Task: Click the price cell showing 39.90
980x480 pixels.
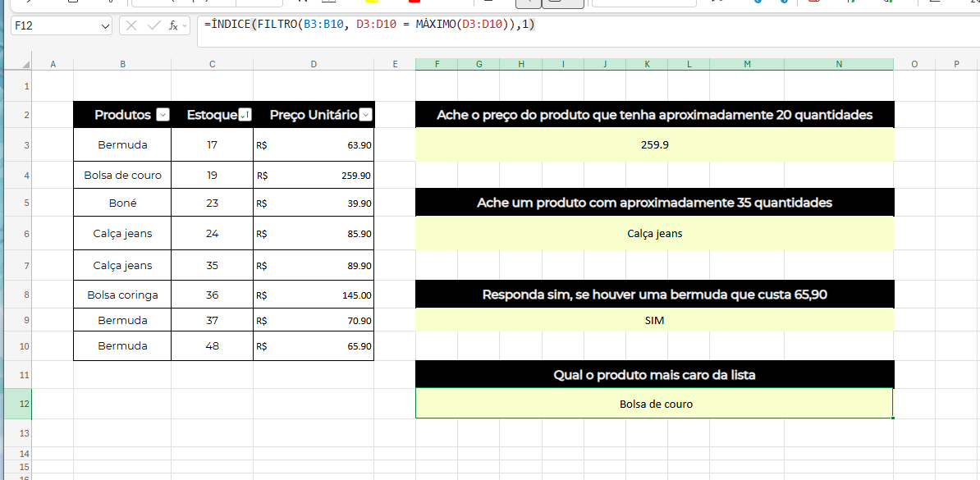Action: click(x=314, y=203)
